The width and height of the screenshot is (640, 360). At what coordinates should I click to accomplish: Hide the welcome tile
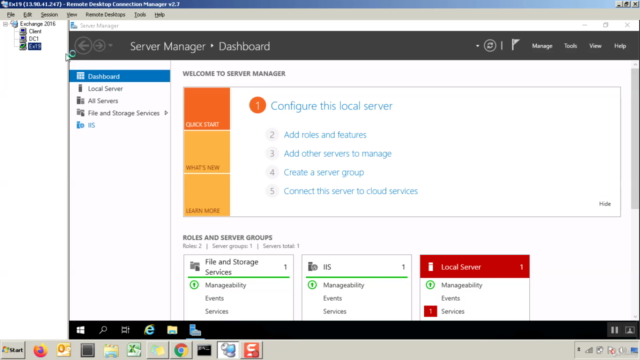click(604, 204)
